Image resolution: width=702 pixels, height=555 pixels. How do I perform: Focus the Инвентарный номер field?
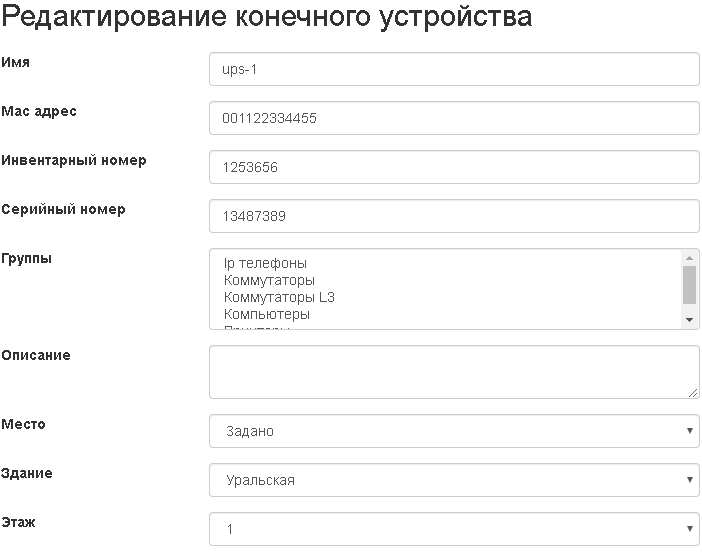pyautogui.click(x=453, y=167)
